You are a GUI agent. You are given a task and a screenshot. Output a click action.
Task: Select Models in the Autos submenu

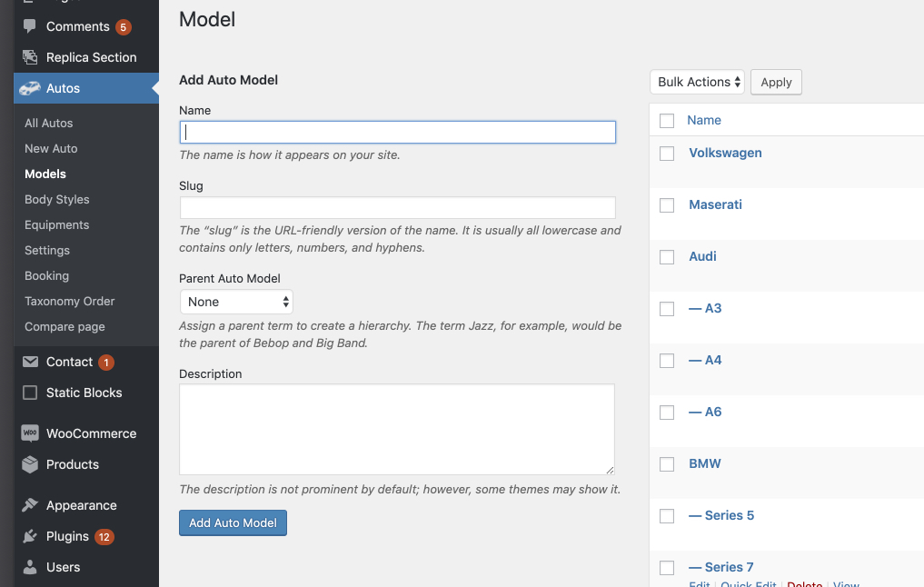[45, 174]
